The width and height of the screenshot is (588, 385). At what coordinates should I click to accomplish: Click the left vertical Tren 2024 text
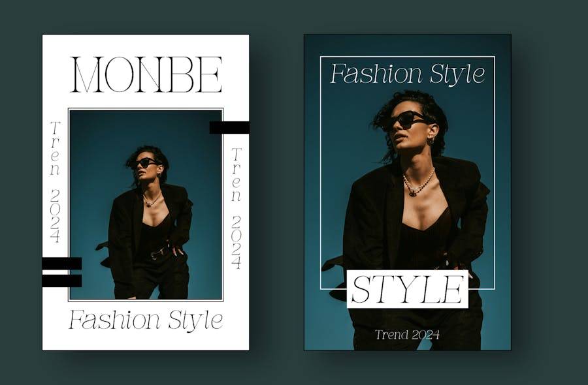tap(55, 182)
